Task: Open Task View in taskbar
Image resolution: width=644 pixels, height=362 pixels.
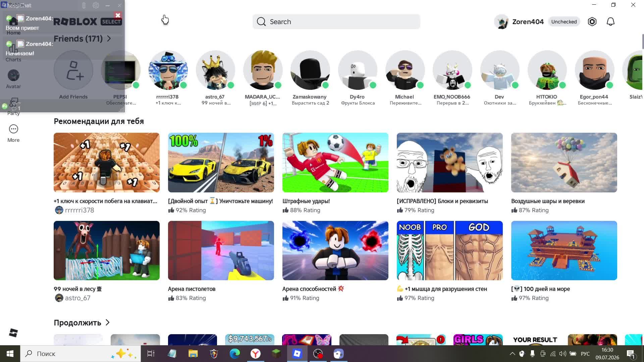Action: tap(151, 354)
